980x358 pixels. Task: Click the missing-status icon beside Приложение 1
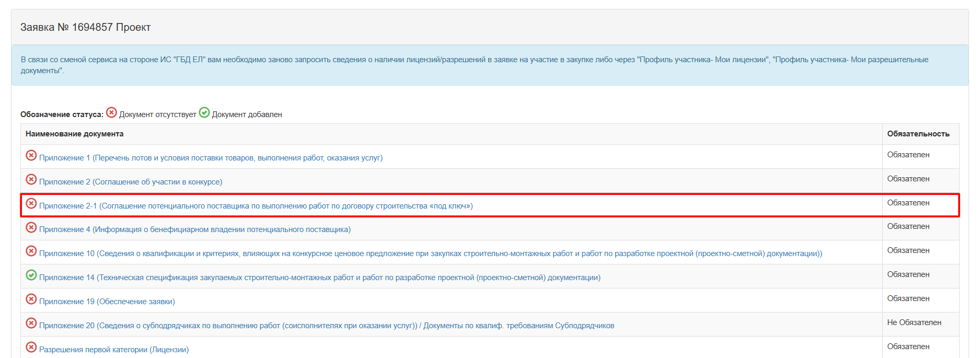pyautogui.click(x=31, y=155)
